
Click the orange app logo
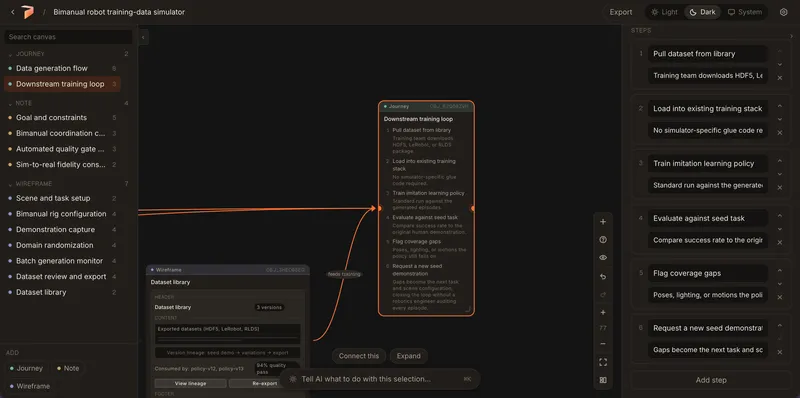click(28, 12)
